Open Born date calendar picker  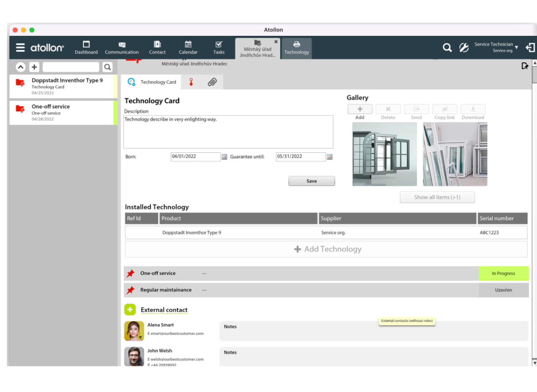(x=224, y=157)
